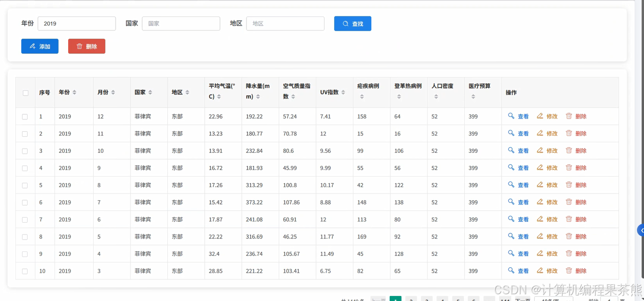Sort by 降水量(mm) column caret
644x301 pixels.
(x=258, y=97)
